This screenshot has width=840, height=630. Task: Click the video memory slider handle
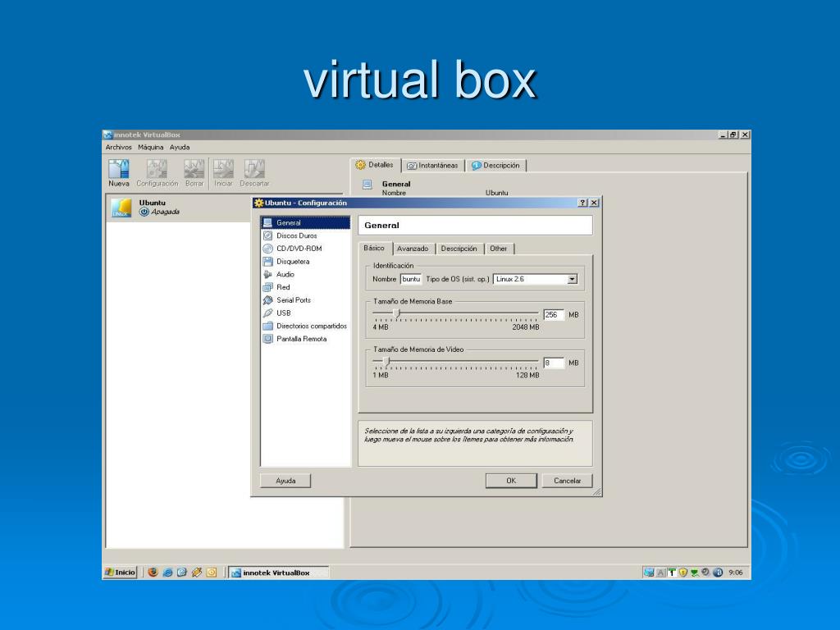(386, 361)
